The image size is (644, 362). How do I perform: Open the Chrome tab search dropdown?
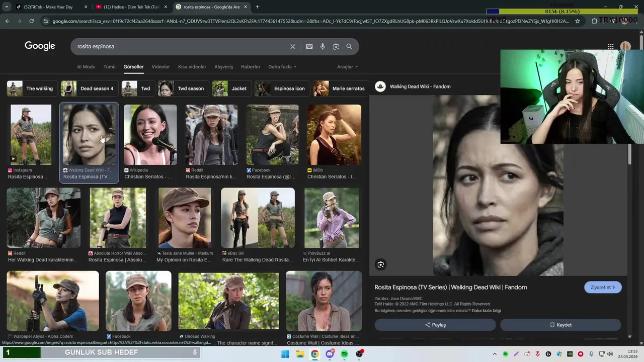7,7
